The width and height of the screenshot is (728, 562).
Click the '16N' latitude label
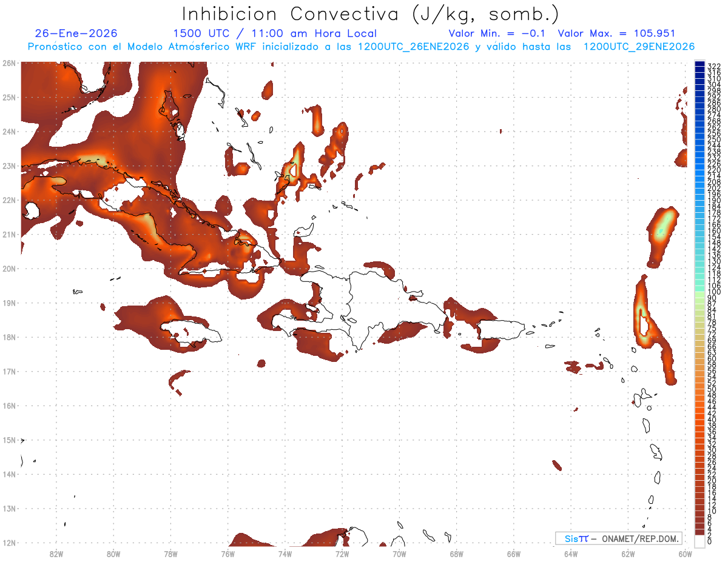click(8, 406)
